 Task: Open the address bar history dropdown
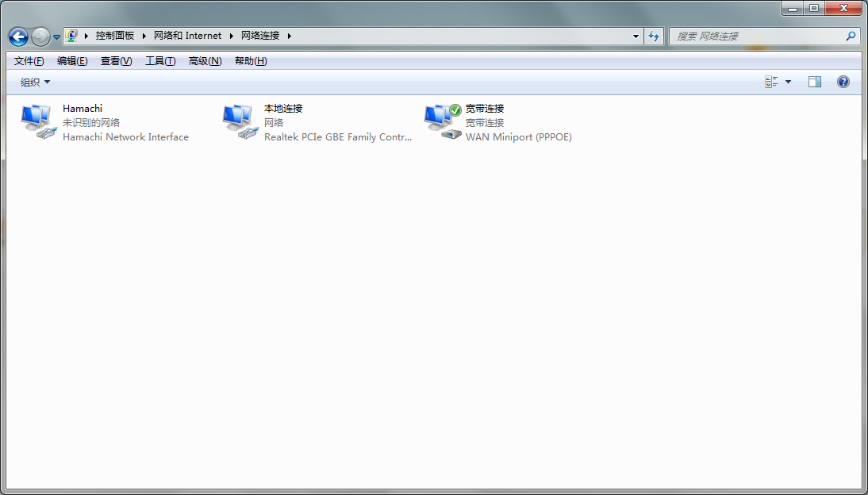pyautogui.click(x=636, y=36)
